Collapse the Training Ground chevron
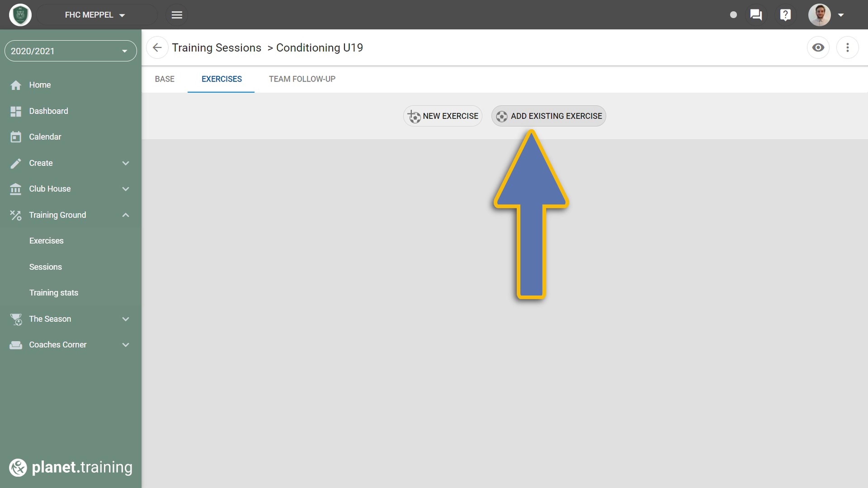Screen dimensions: 868x488 click(x=125, y=215)
